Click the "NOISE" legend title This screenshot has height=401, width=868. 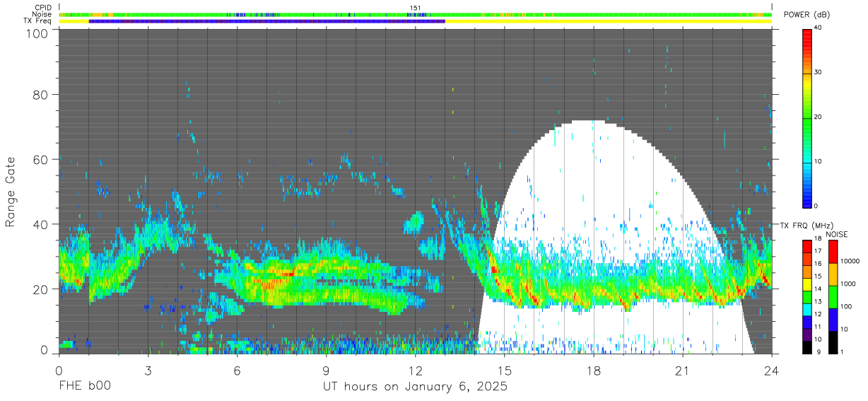pyautogui.click(x=837, y=234)
